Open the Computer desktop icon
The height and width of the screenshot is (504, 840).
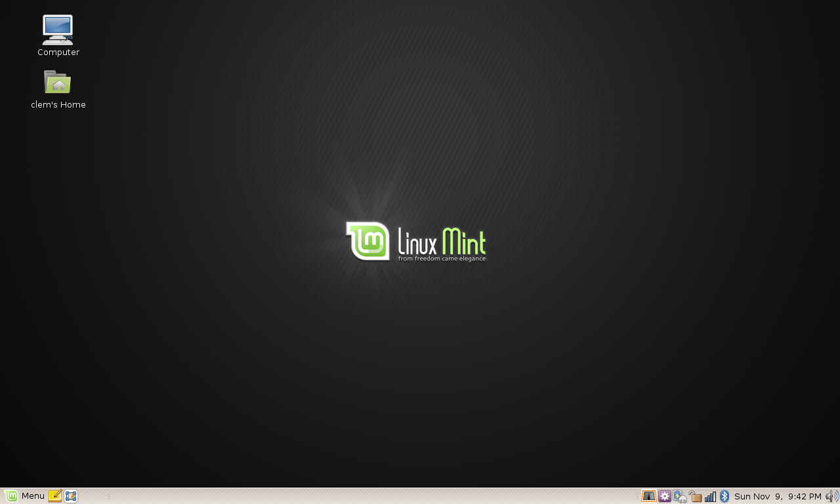click(58, 30)
